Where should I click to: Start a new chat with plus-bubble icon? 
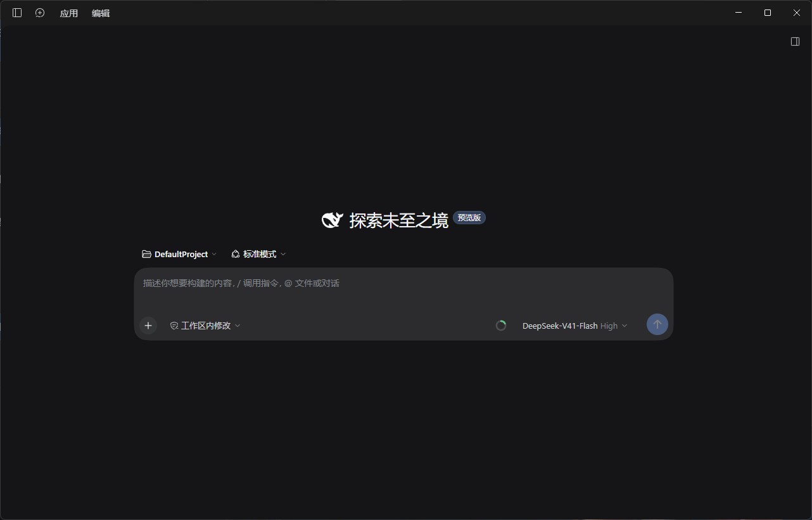(x=40, y=13)
